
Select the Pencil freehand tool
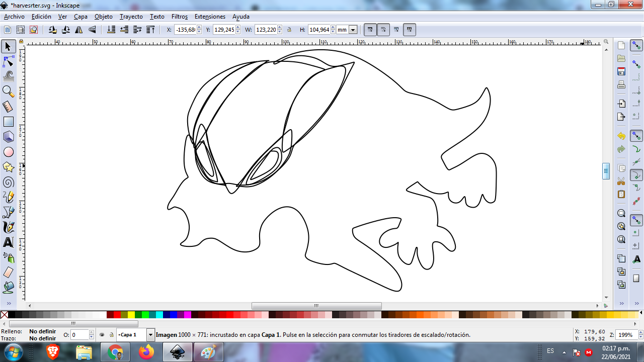[8, 197]
